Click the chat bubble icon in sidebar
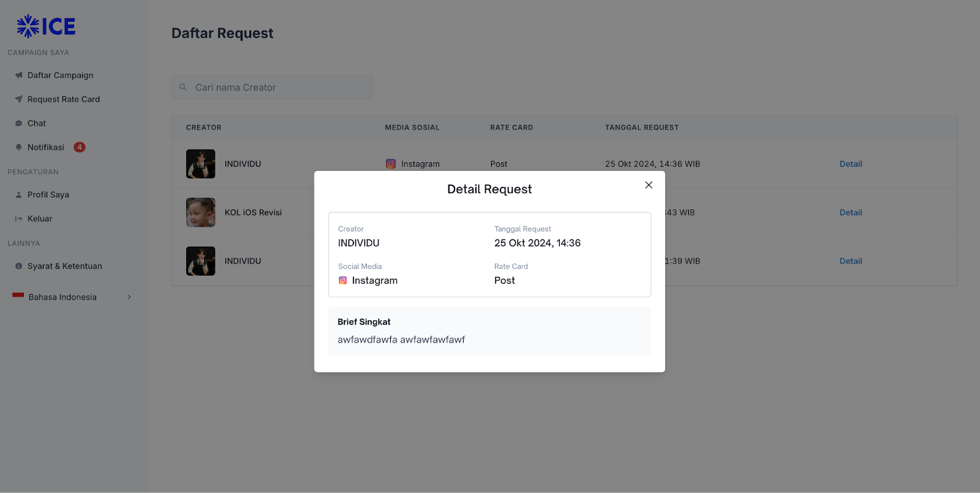980x493 pixels. 18,123
